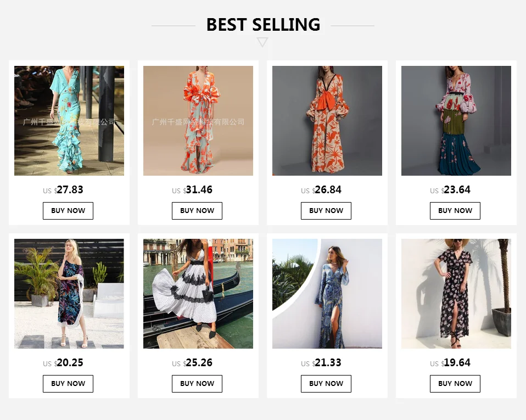
Task: Click the US $27.83 price label
Action: point(63,190)
